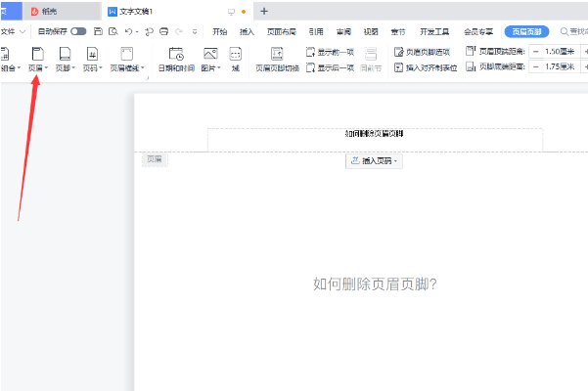Image resolution: width=588 pixels, height=391 pixels.
Task: Open print preview icon beside save
Action: (113, 31)
